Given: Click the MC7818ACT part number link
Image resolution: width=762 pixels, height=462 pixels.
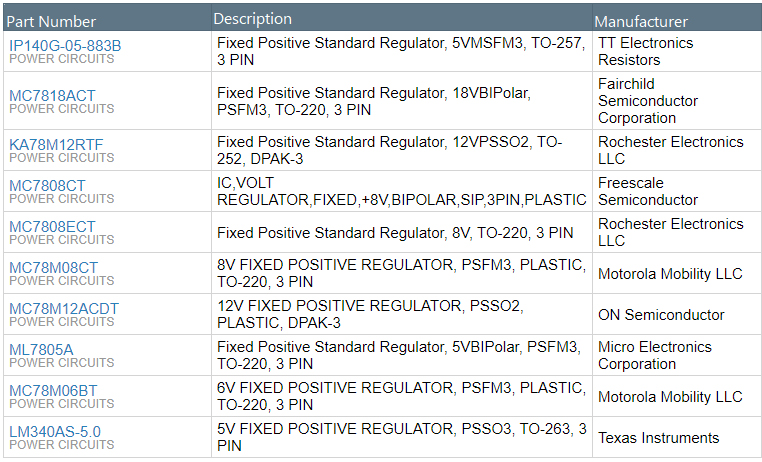Looking at the screenshot, I should coord(53,95).
